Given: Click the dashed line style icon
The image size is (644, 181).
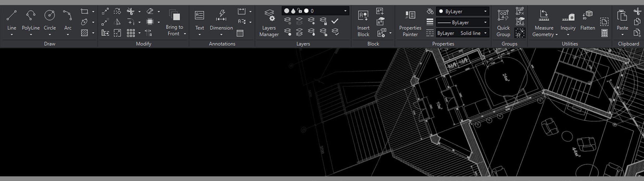Looking at the screenshot, I should pyautogui.click(x=430, y=33).
